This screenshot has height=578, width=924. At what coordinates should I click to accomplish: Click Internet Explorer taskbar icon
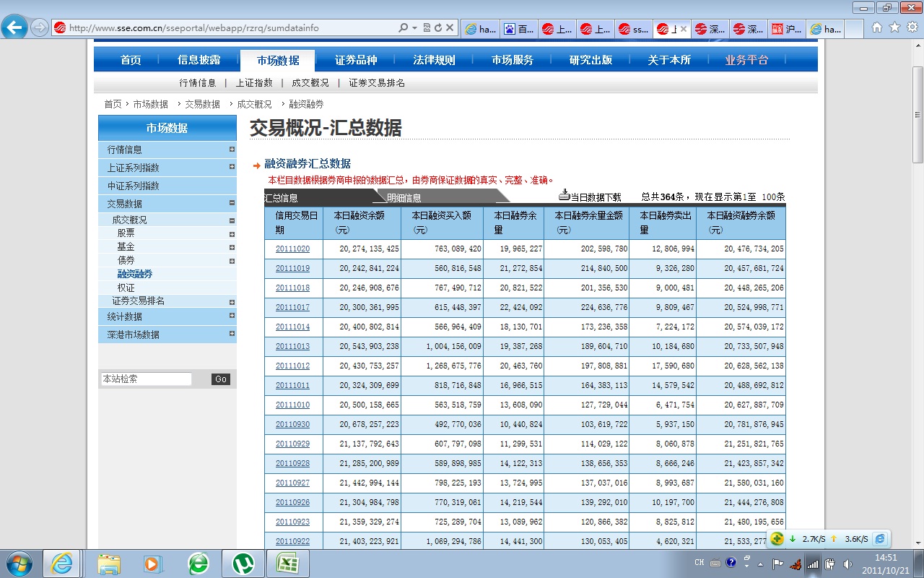(62, 564)
